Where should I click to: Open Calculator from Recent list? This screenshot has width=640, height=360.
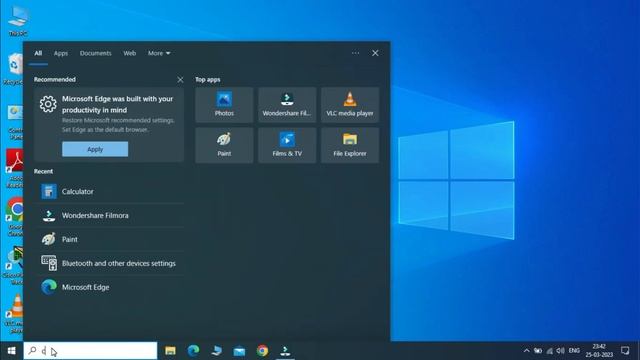[109, 191]
